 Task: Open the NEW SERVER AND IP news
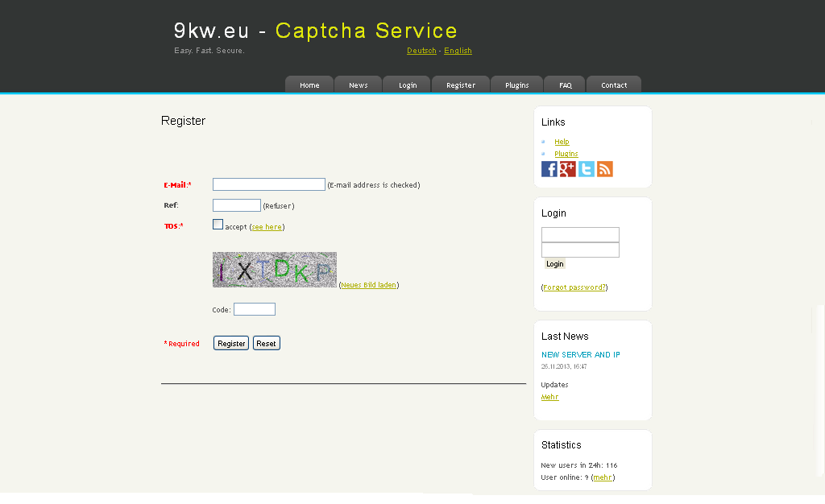pyautogui.click(x=580, y=355)
